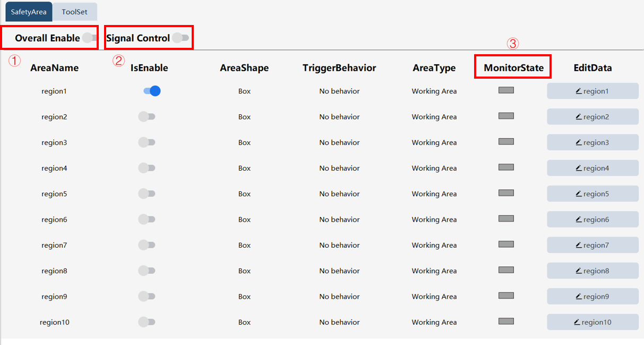Edit region5 via its pencil button
This screenshot has width=644, height=345.
[x=593, y=193]
